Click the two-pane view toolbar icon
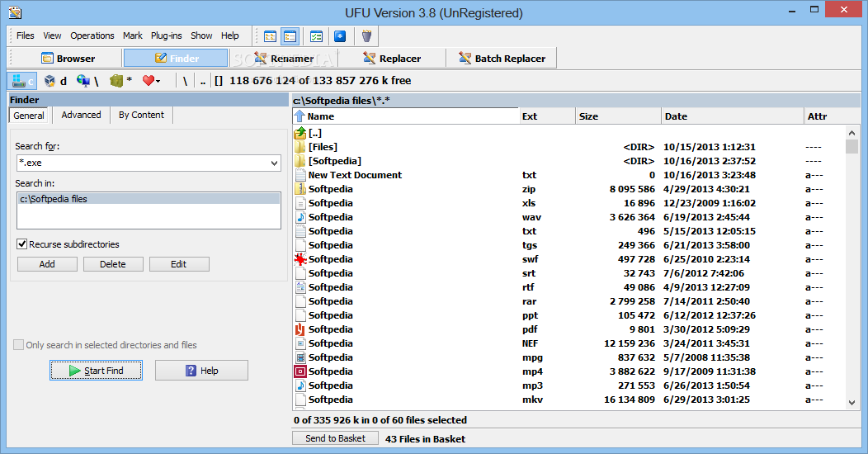Image resolution: width=868 pixels, height=454 pixels. 270,36
